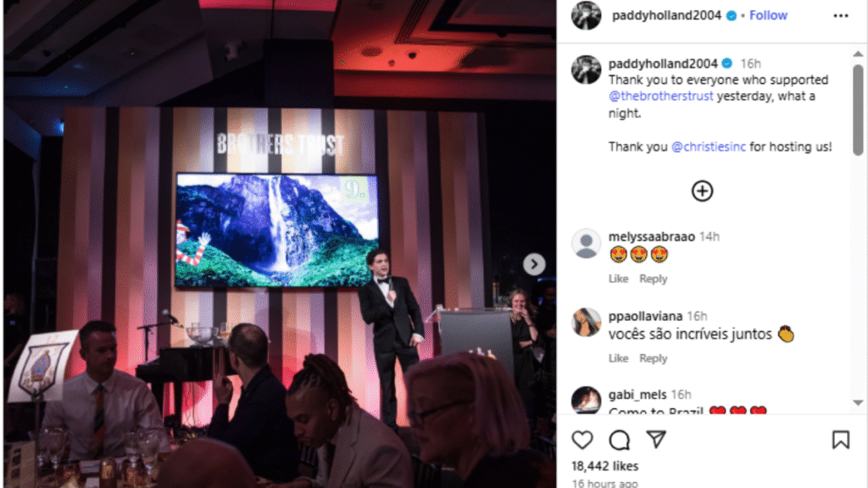Open @thebrotherstrust mention link
Image resolution: width=868 pixels, height=488 pixels.
point(660,97)
